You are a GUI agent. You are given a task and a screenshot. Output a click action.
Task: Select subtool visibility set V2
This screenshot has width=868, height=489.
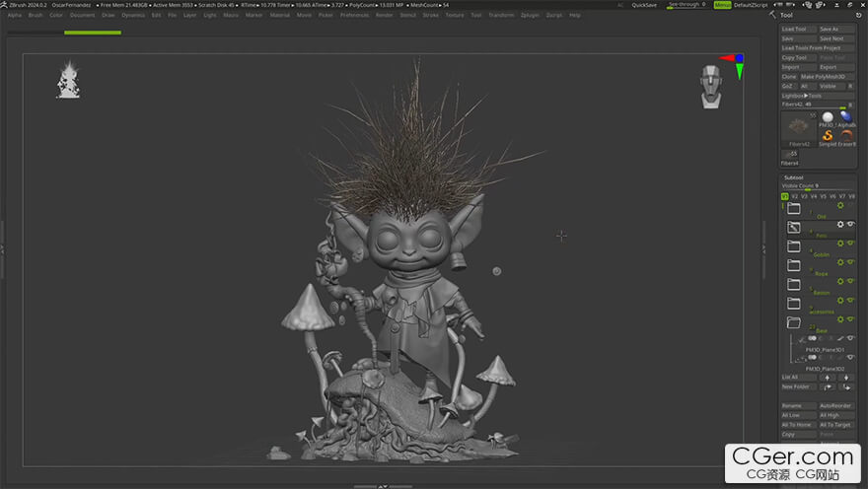point(794,196)
